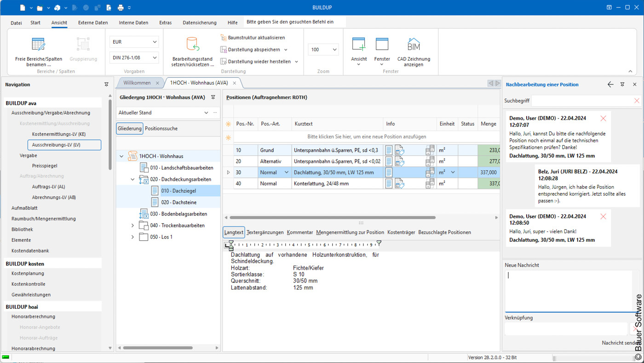Switch to the Externe Daten ribbon tab
The image size is (644, 363).
92,22
